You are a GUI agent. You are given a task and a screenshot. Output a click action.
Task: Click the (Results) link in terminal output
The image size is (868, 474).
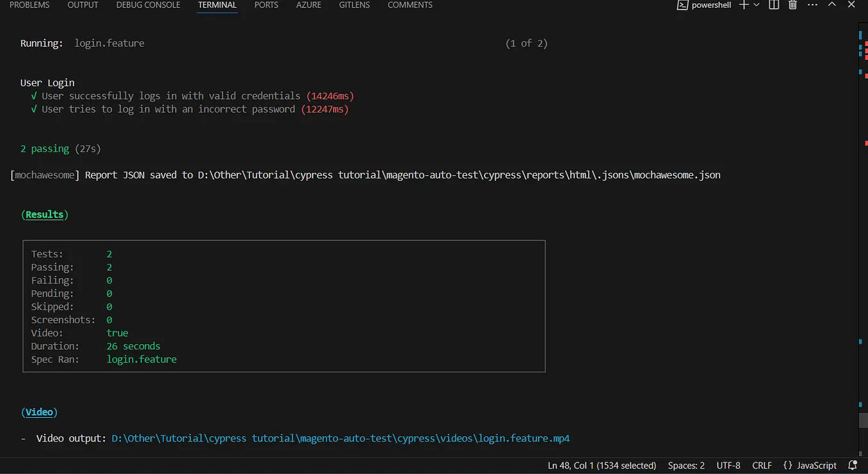click(45, 214)
